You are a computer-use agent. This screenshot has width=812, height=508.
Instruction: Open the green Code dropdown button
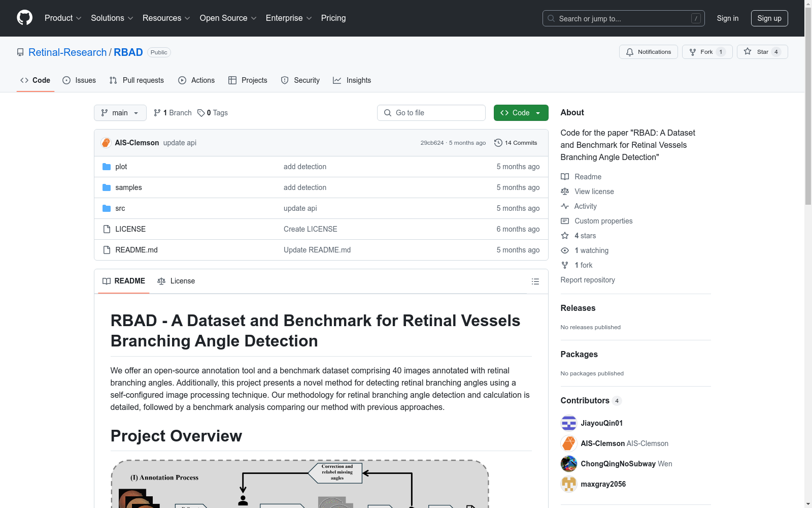(x=521, y=113)
